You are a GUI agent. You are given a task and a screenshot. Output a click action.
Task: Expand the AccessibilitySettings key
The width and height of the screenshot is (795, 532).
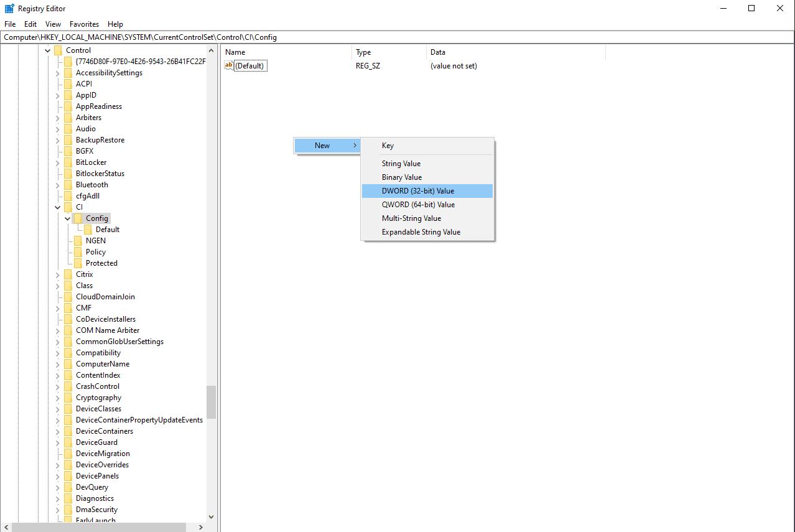click(58, 73)
